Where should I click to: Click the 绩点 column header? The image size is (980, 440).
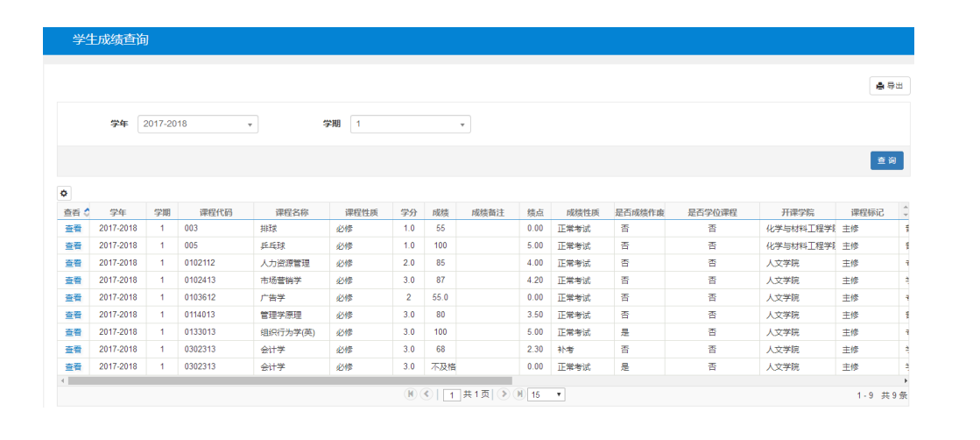(x=536, y=212)
